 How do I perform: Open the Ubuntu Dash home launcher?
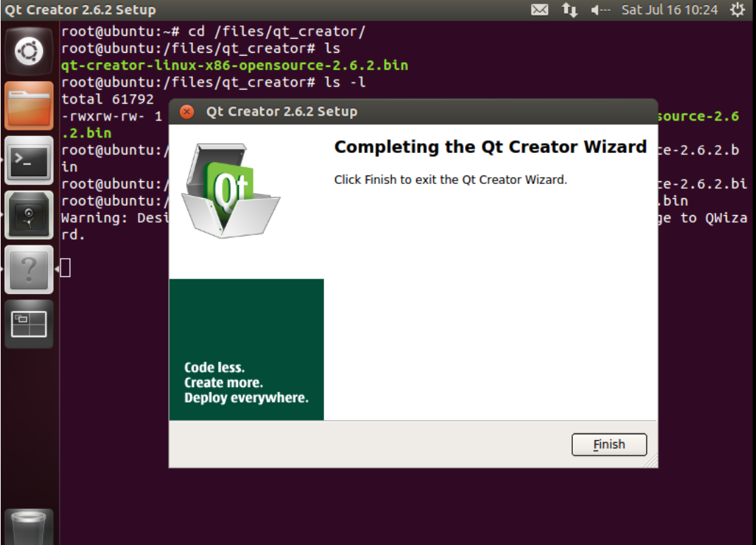click(x=29, y=51)
